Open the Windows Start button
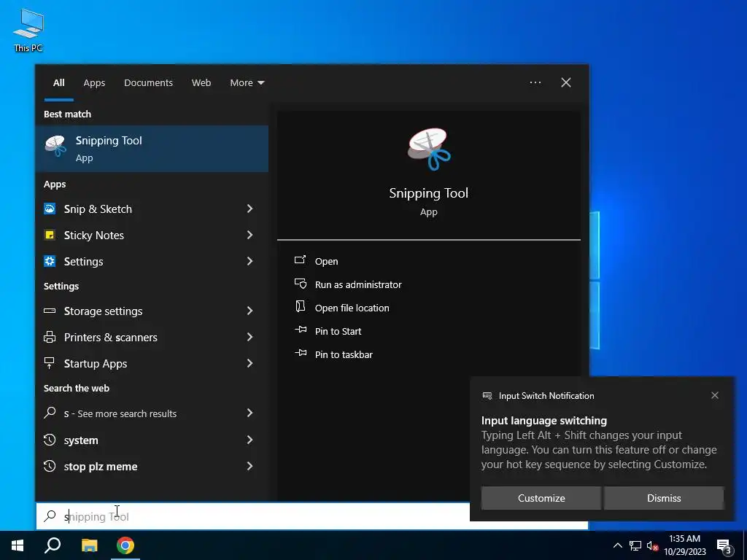Screen dimensions: 747x560 (x=18, y=545)
